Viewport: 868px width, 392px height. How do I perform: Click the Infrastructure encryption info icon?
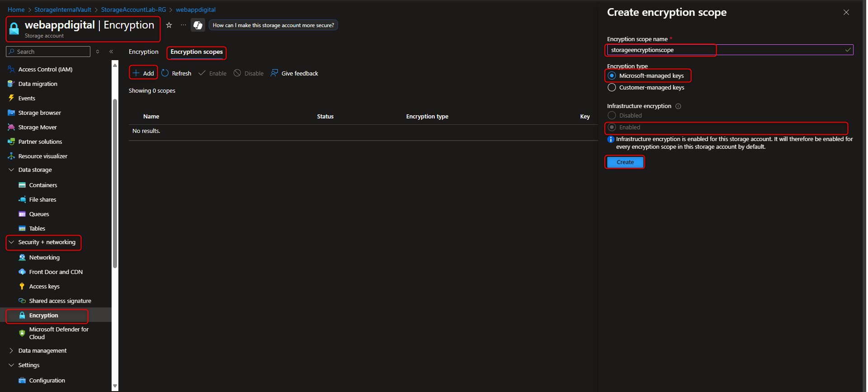click(678, 106)
